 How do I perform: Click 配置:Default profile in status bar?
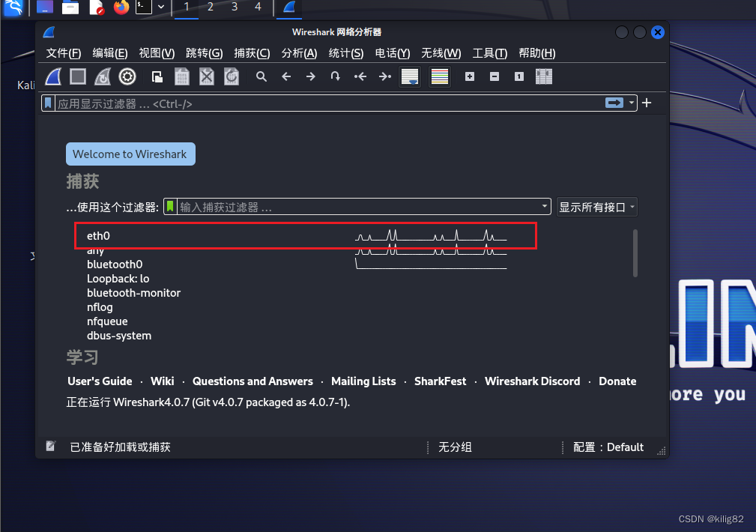(608, 447)
